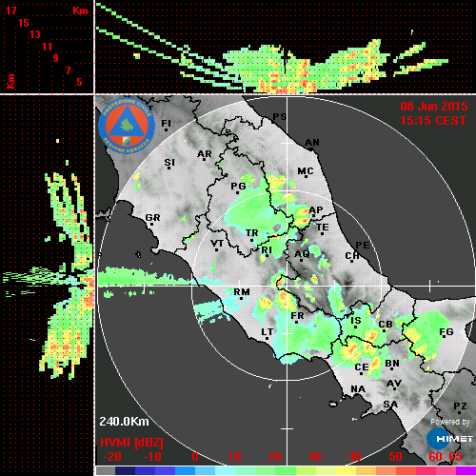Select the AQ city marker

click(x=302, y=260)
